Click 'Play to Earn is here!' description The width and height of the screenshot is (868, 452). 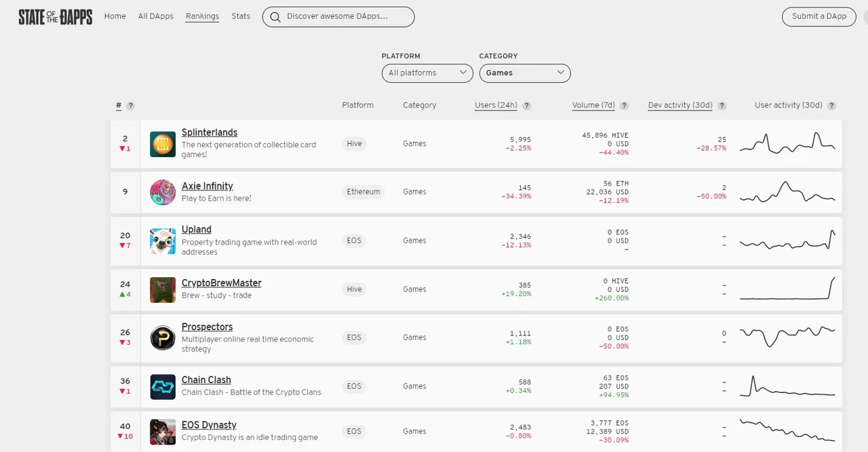(x=216, y=199)
